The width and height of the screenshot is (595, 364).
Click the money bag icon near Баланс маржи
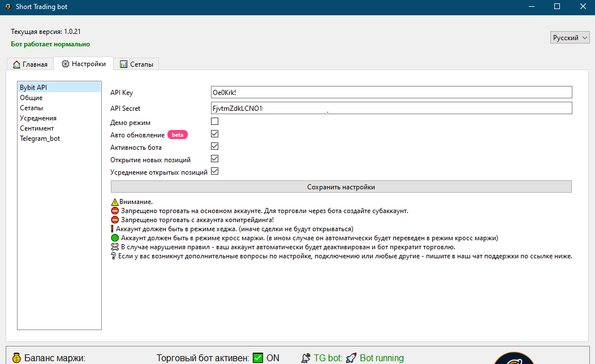click(16, 358)
